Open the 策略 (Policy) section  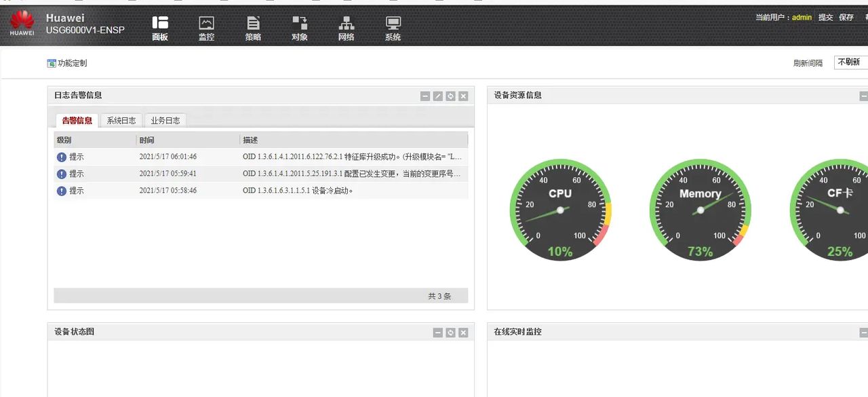click(253, 27)
